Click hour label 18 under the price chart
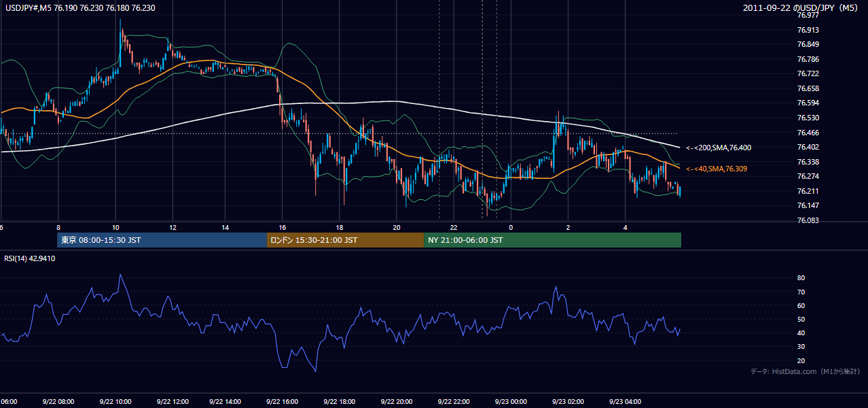This screenshot has width=868, height=408. click(339, 228)
